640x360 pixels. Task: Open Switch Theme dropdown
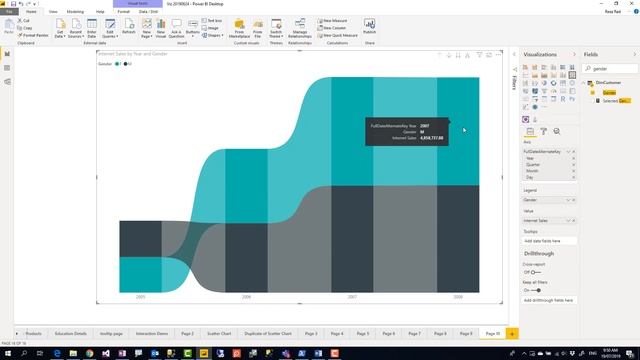click(276, 28)
